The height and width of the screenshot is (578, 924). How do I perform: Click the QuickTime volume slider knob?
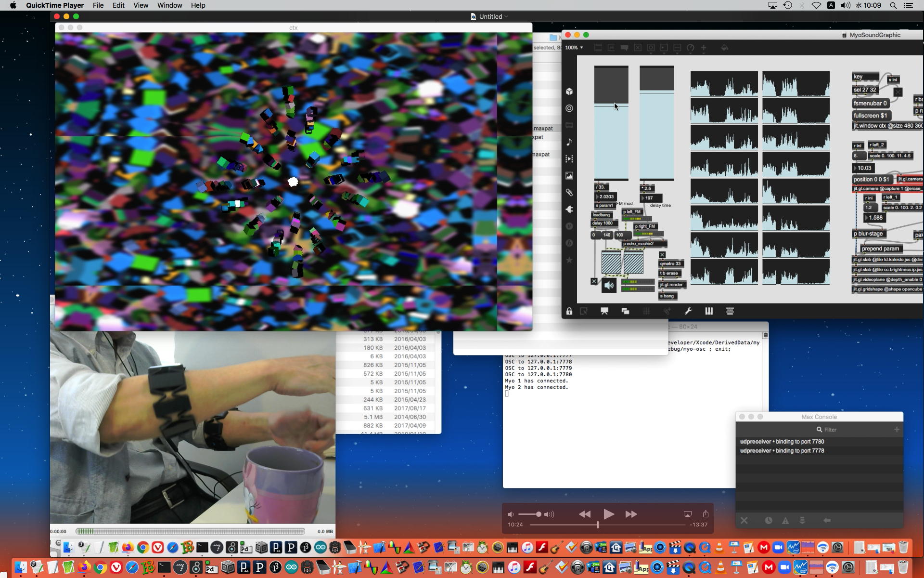coord(539,514)
